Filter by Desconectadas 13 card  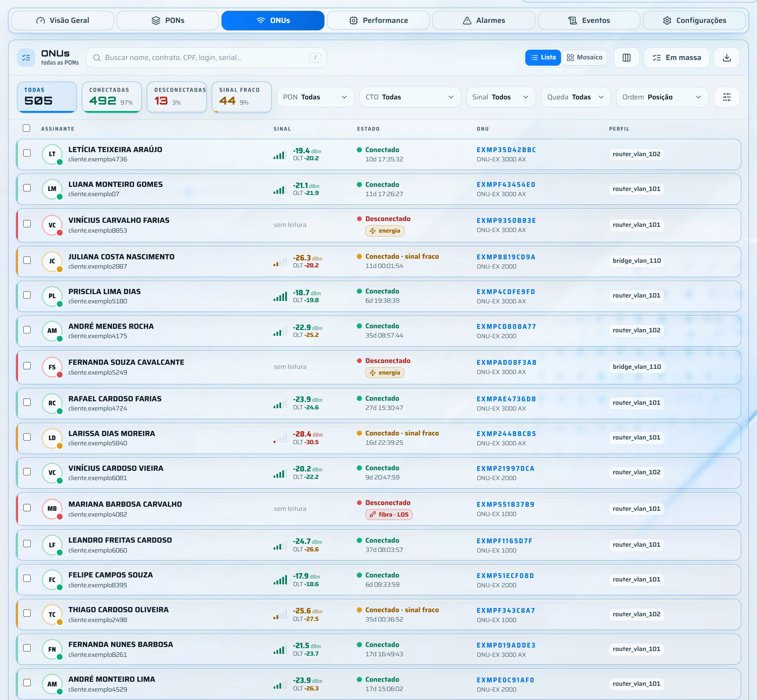176,97
